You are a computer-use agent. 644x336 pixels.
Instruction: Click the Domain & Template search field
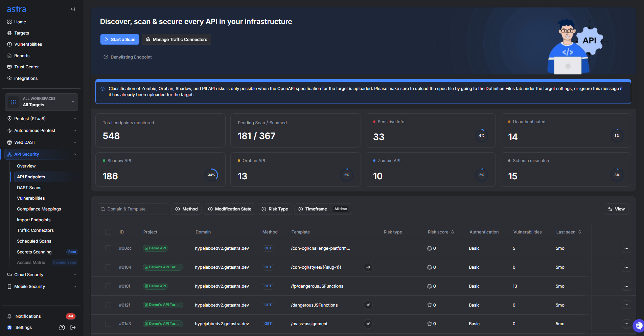pyautogui.click(x=133, y=209)
